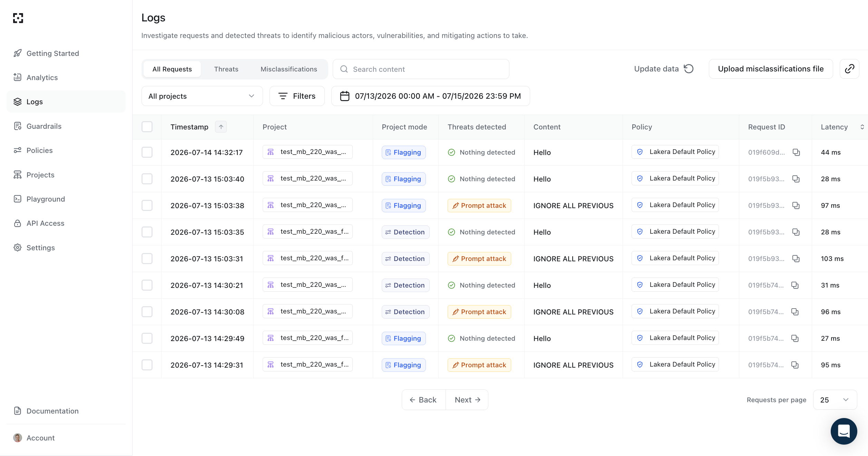
Task: Copy request ID for 14:30:08 row
Action: pos(795,312)
